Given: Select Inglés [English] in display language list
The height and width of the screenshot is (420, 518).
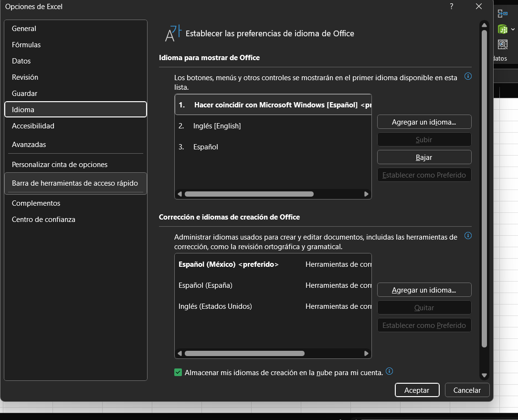Looking at the screenshot, I should tap(217, 126).
